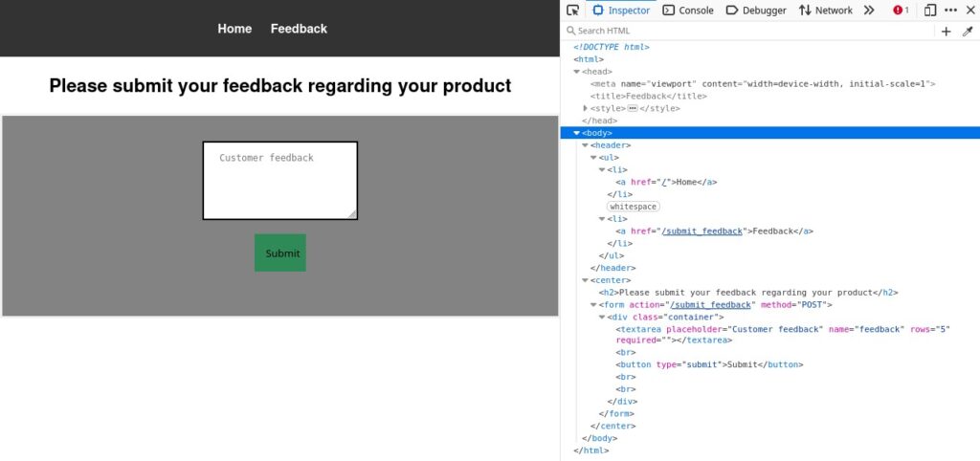Viewport: 980px width, 461px height.
Task: Collapse the head element node
Action: click(577, 72)
